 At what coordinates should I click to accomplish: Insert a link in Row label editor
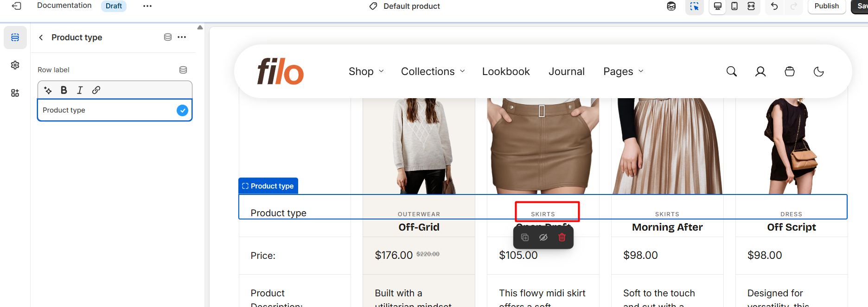(96, 90)
